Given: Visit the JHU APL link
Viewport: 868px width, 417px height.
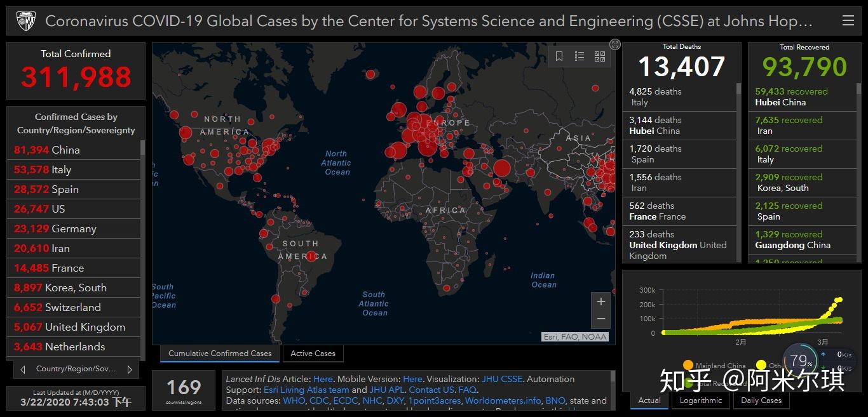Looking at the screenshot, I should click(x=387, y=390).
